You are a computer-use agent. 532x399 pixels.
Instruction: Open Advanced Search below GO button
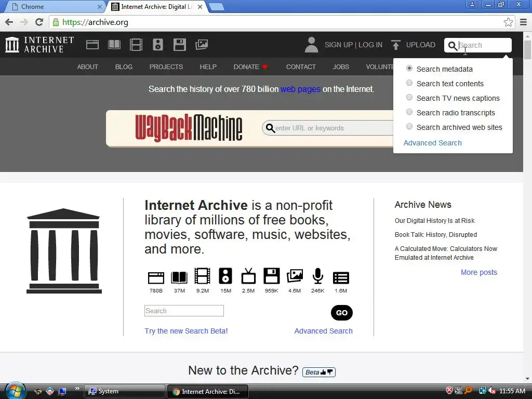(x=323, y=331)
